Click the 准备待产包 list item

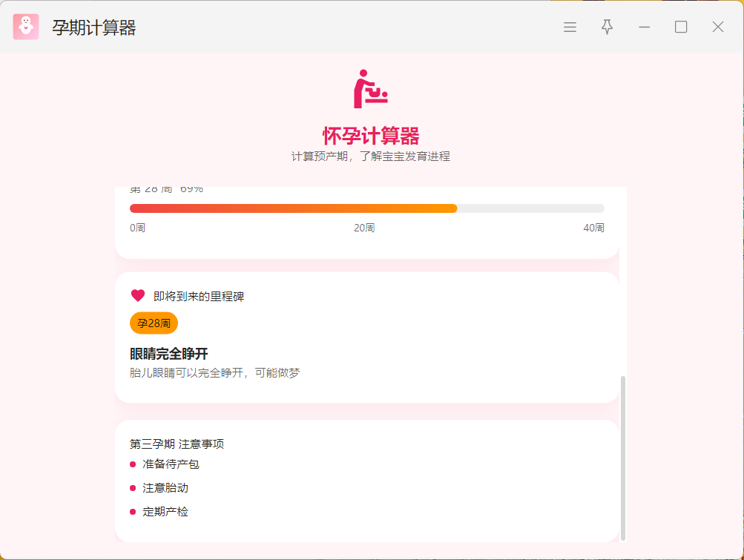[x=171, y=464]
